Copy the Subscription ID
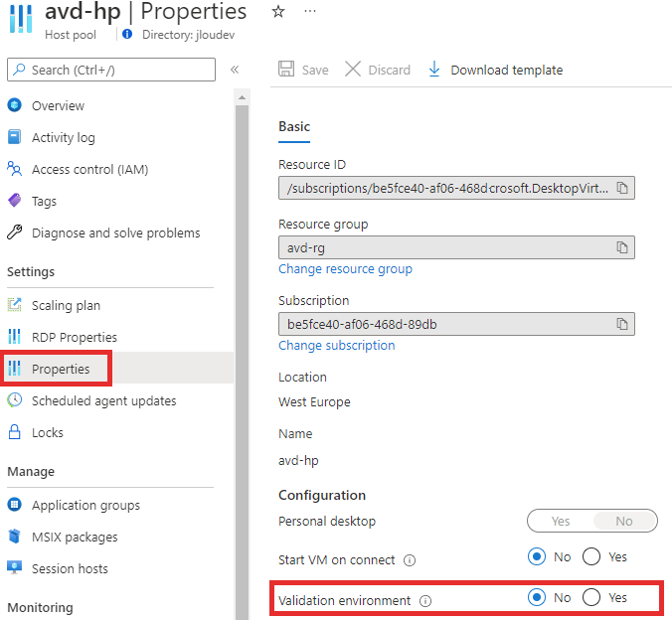 (622, 324)
